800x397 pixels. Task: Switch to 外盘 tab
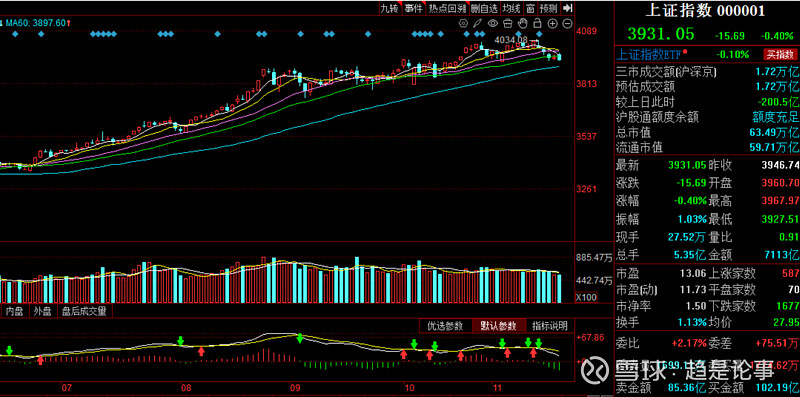(42, 311)
